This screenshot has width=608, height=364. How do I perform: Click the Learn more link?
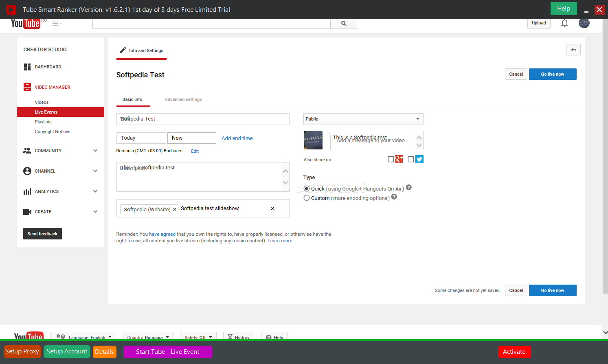pyautogui.click(x=280, y=241)
